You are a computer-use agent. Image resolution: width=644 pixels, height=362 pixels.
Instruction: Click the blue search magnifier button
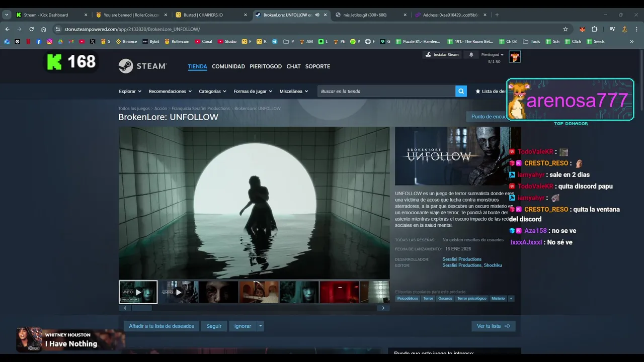tap(461, 91)
